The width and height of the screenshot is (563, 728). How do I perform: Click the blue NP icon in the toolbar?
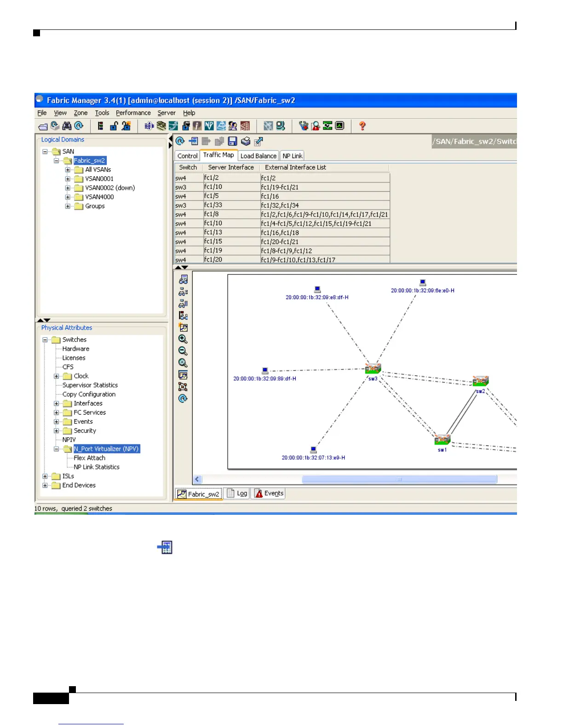pos(209,126)
